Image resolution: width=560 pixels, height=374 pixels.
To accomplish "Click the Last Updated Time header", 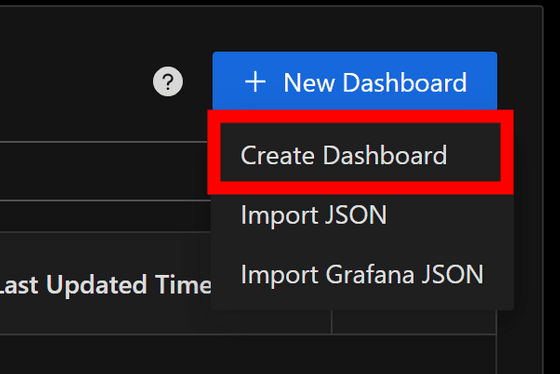I will coord(105,285).
